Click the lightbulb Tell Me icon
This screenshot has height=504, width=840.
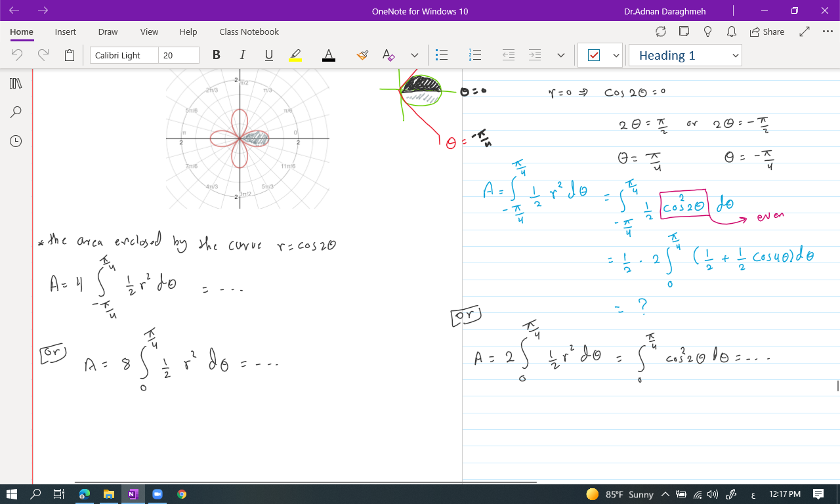707,31
